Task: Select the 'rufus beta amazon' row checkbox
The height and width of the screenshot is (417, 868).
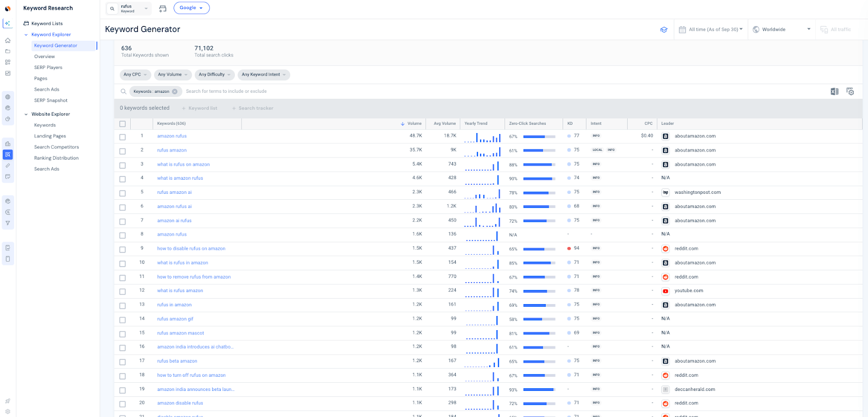Action: point(123,362)
